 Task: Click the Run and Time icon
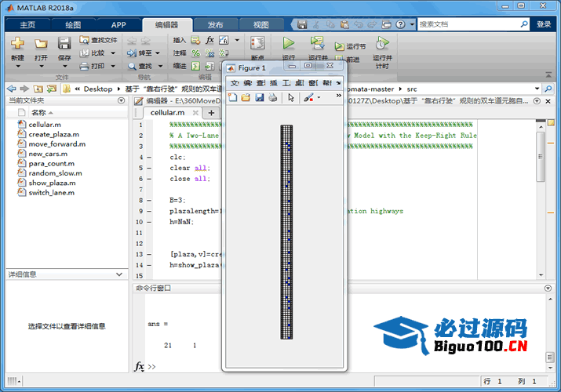(381, 43)
